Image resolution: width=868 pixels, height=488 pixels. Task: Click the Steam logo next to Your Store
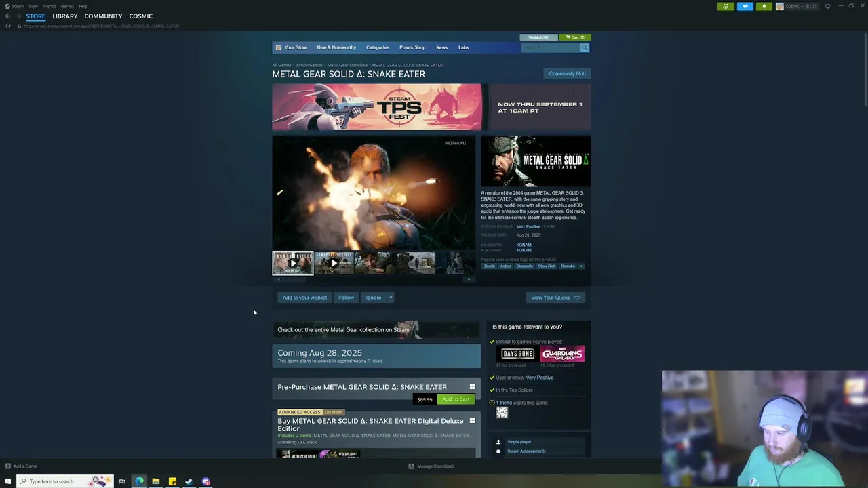[x=279, y=47]
